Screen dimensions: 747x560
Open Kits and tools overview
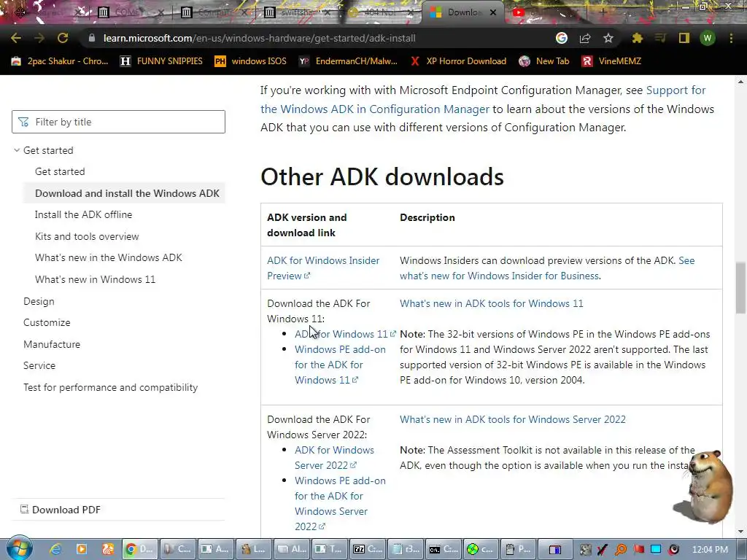click(x=87, y=236)
